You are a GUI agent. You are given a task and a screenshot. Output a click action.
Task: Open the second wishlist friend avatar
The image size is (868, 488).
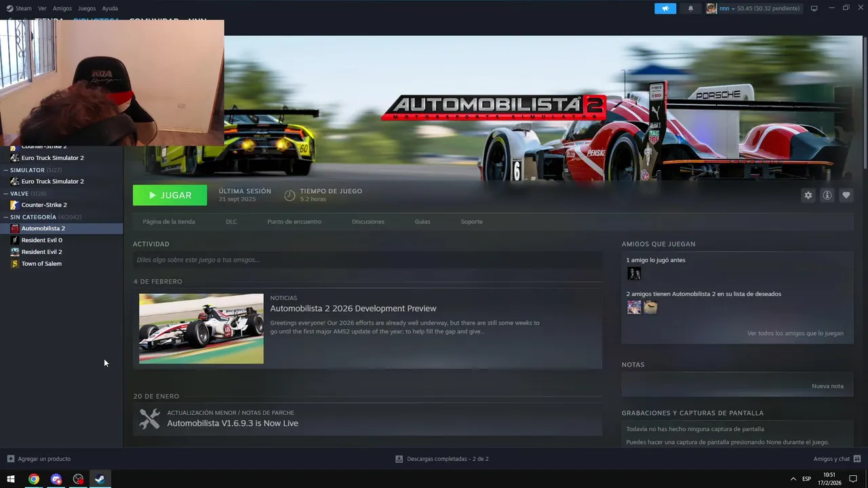pos(650,307)
